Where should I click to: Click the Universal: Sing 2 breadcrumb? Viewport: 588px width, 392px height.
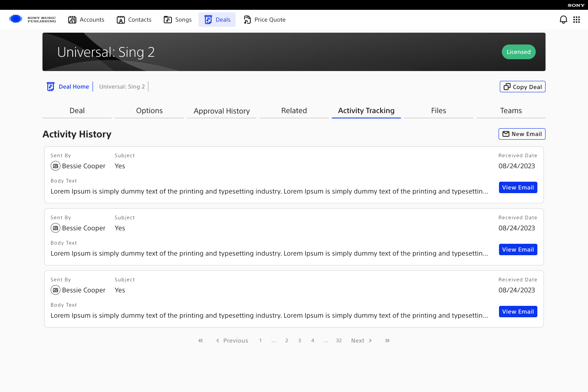point(122,87)
